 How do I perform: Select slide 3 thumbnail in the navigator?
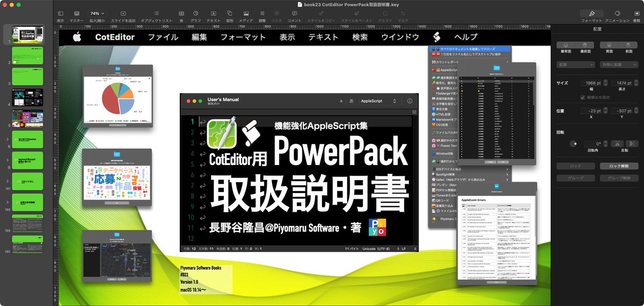[x=27, y=76]
